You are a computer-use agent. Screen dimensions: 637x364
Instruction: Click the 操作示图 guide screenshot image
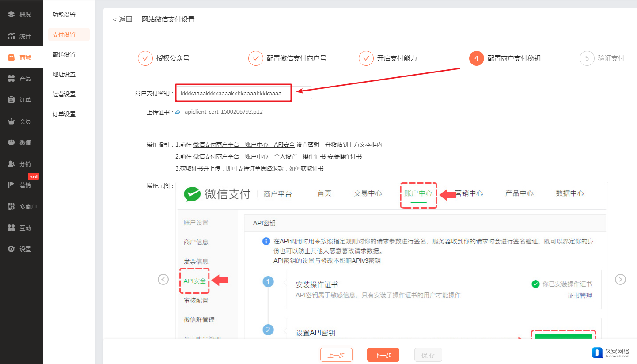tap(391, 260)
